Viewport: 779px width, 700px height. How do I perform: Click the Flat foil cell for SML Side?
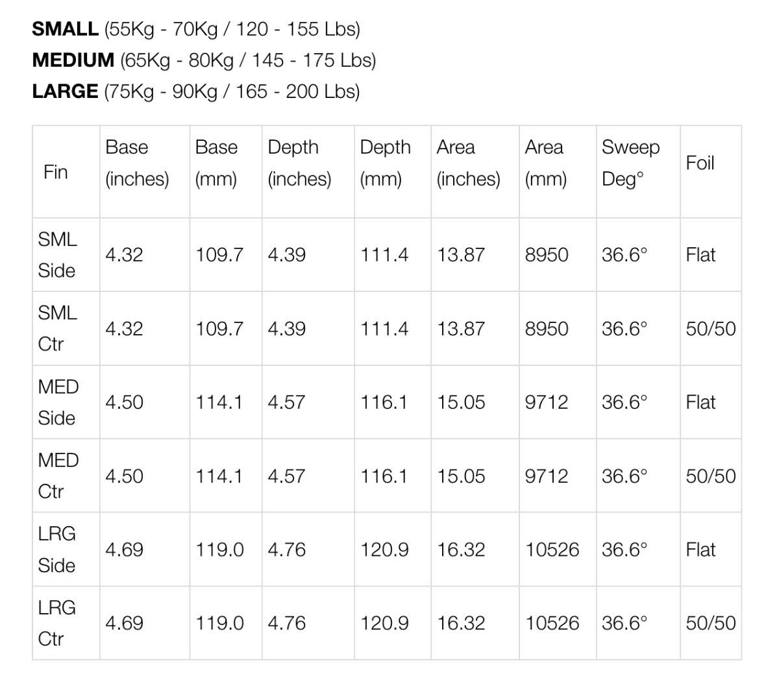coord(700,255)
